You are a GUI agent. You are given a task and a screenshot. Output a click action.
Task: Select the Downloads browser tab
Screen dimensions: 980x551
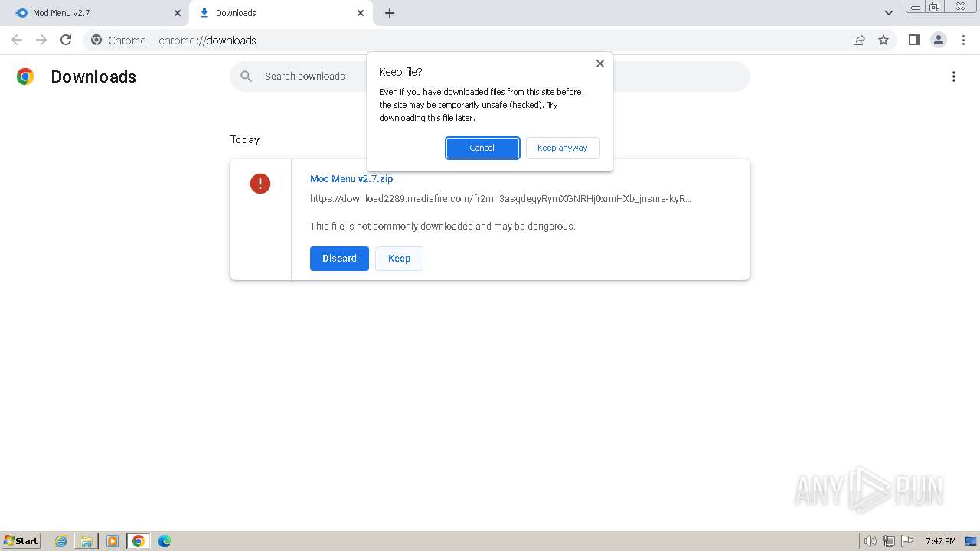point(279,13)
